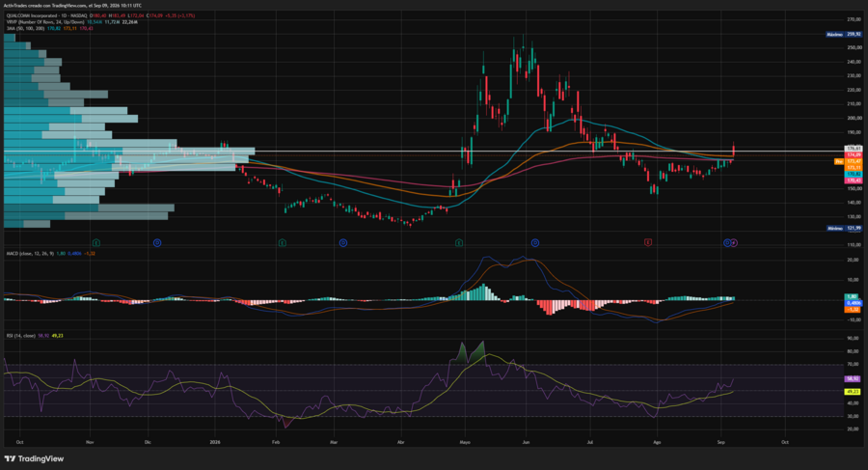Click the 2026 label on time axis
The height and width of the screenshot is (470, 868).
coord(215,442)
